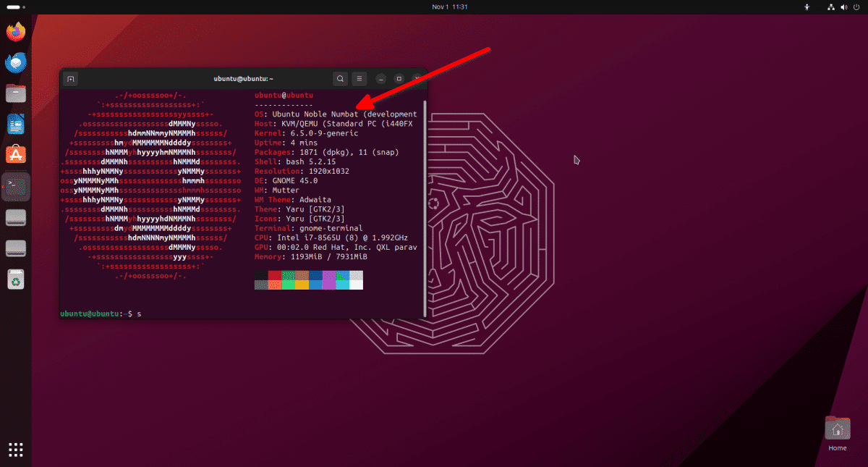Open a new terminal tab
Viewport: 868px width, 467px height.
pos(70,79)
